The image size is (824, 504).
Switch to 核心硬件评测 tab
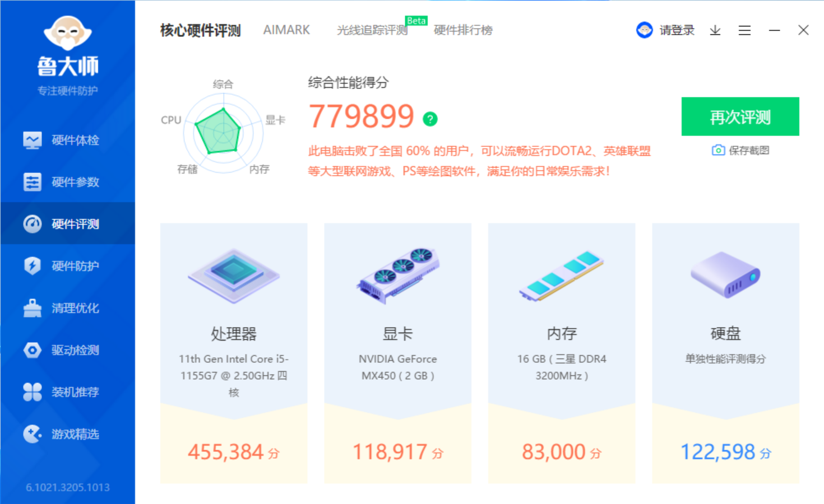coord(200,30)
